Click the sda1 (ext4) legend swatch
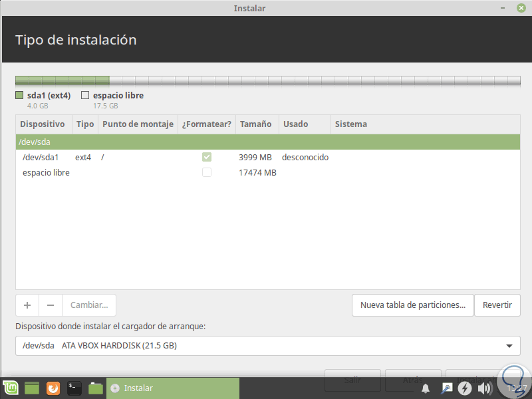 [19, 95]
